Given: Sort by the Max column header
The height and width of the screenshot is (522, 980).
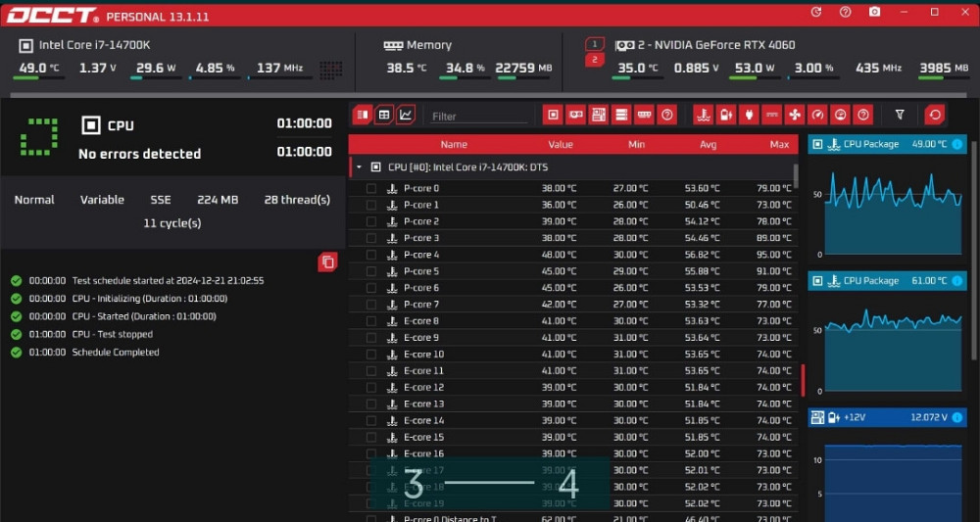Looking at the screenshot, I should [778, 144].
